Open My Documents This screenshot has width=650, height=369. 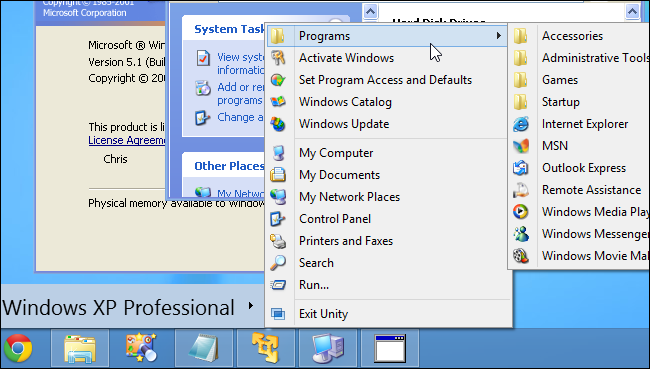tap(339, 175)
